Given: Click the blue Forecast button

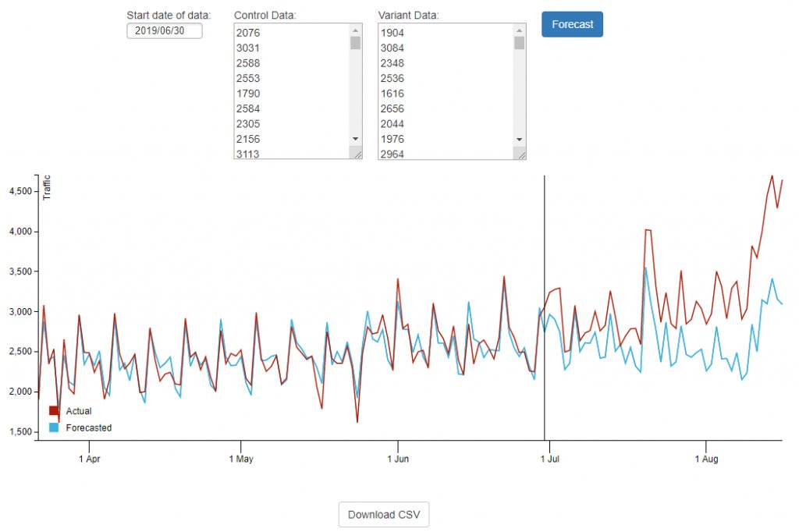Looking at the screenshot, I should coord(572,24).
